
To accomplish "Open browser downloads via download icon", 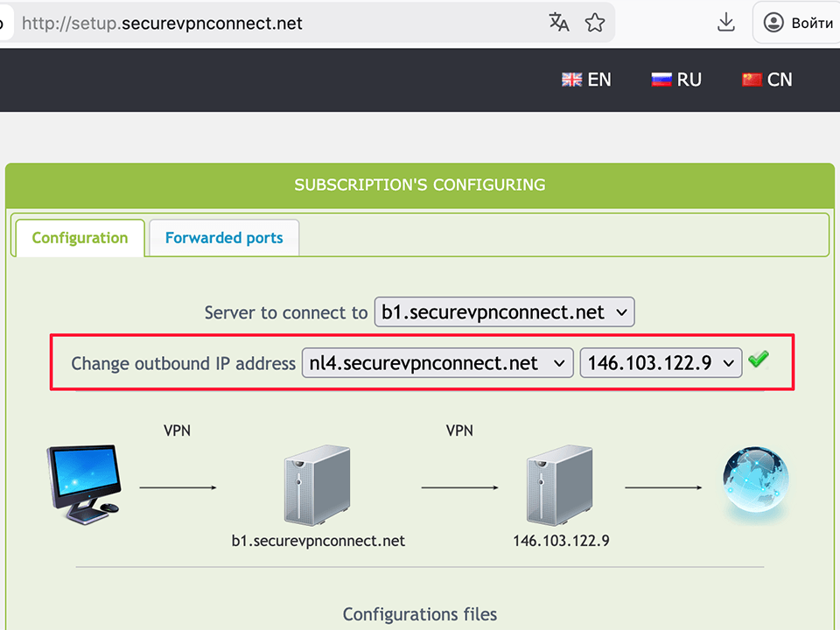I will tap(726, 23).
